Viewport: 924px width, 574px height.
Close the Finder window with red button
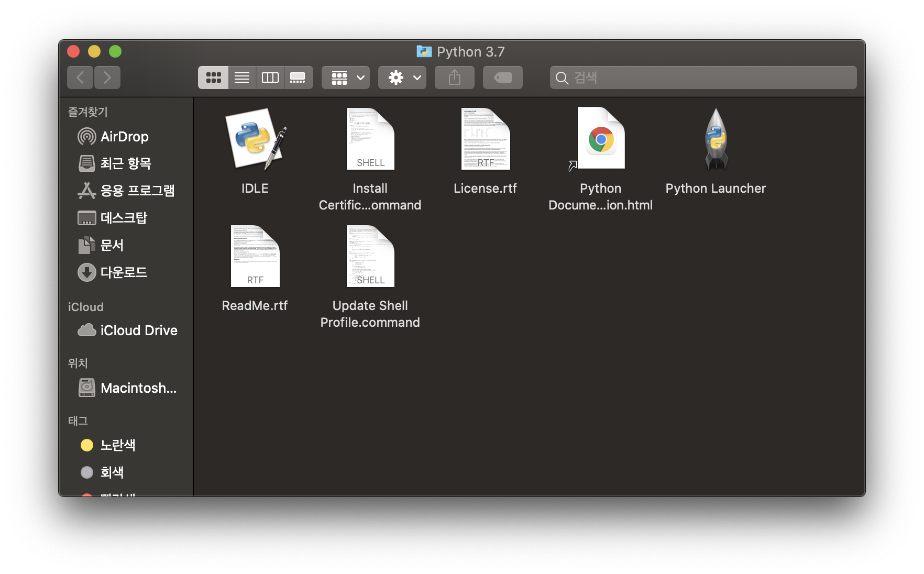coord(73,51)
